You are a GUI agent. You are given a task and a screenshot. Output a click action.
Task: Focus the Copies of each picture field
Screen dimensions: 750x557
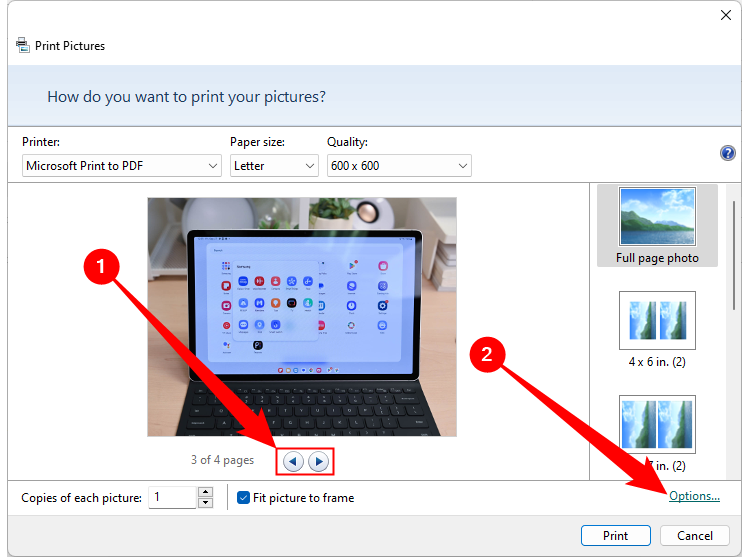pyautogui.click(x=172, y=497)
